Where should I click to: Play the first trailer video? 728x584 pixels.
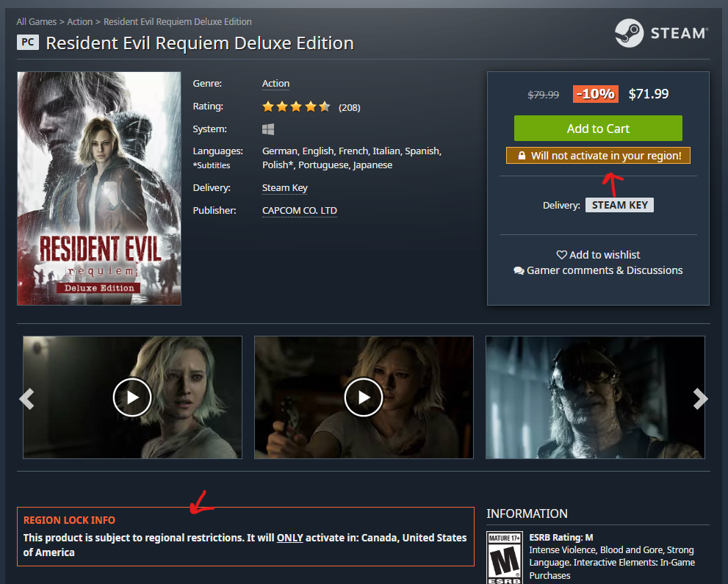132,397
